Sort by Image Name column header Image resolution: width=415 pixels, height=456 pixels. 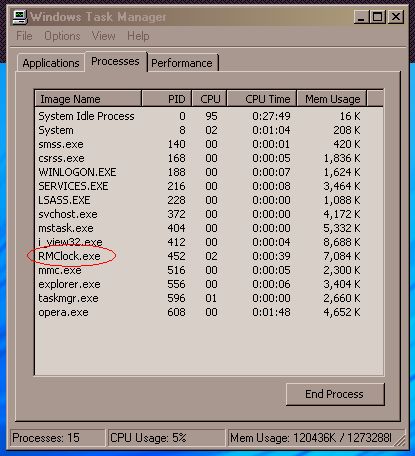pos(88,99)
